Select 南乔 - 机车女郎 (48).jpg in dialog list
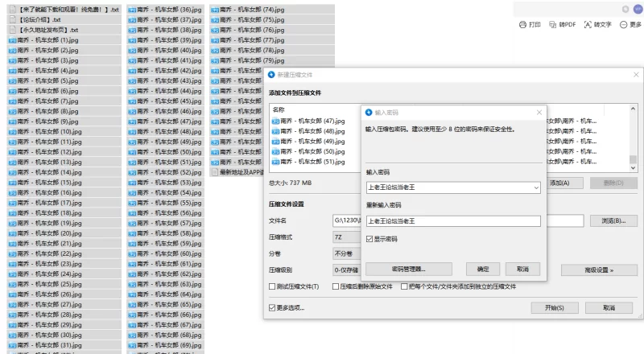Image resolution: width=644 pixels, height=354 pixels. [308, 131]
